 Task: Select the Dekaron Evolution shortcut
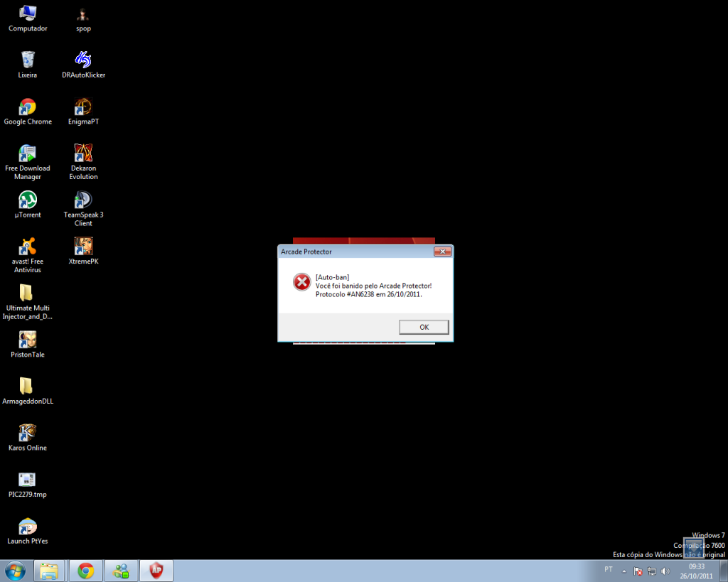tap(83, 153)
